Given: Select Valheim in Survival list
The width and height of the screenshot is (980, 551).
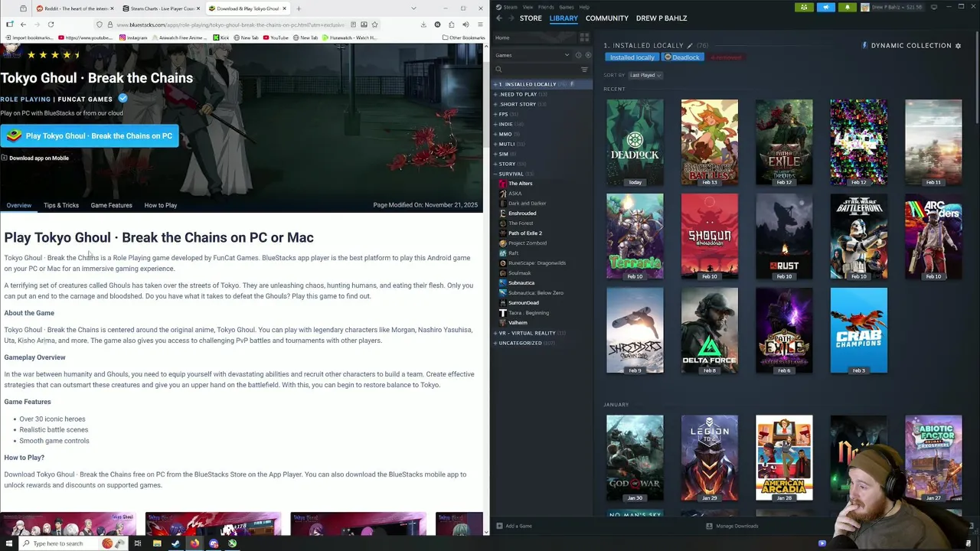Looking at the screenshot, I should pos(518,323).
